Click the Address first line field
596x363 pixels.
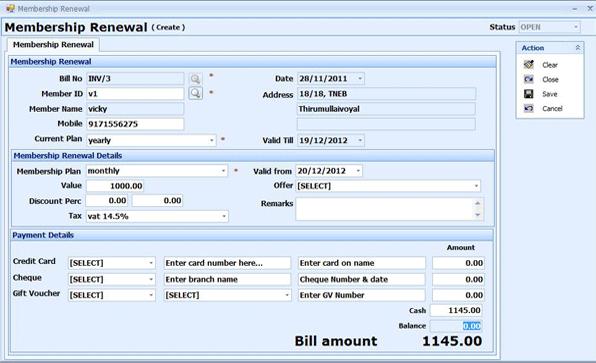click(386, 94)
